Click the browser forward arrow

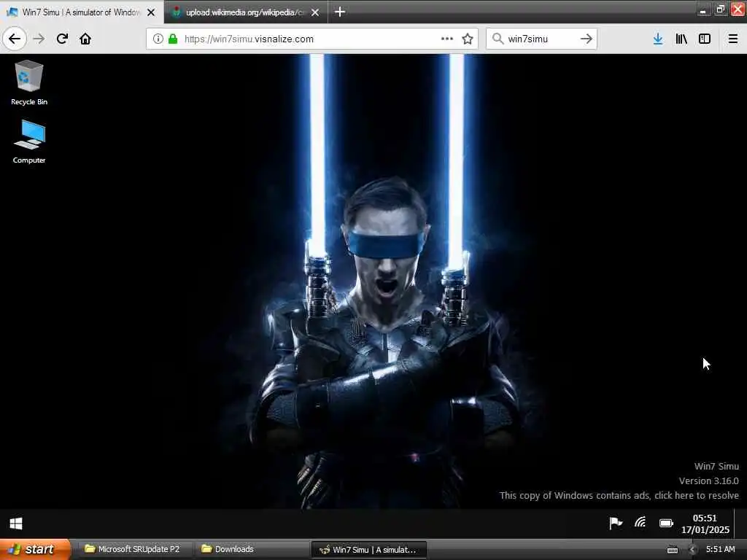click(39, 39)
